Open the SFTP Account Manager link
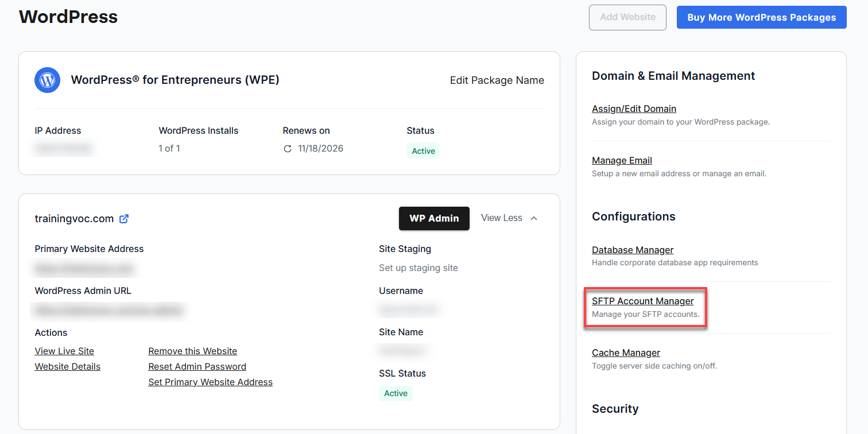This screenshot has width=868, height=434. [x=642, y=301]
